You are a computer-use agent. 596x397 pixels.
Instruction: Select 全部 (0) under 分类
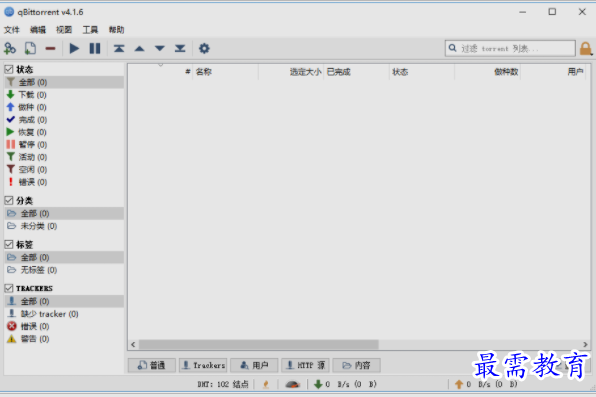(x=64, y=213)
